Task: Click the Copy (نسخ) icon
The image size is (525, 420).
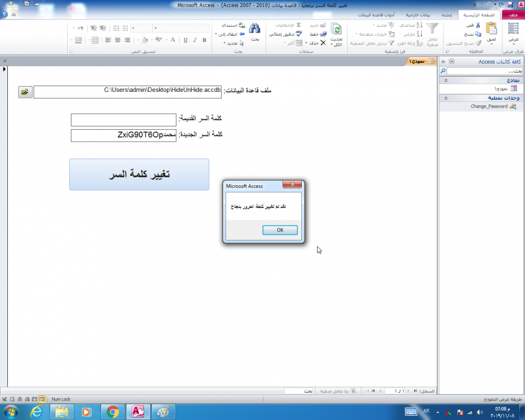Action: pos(478,34)
